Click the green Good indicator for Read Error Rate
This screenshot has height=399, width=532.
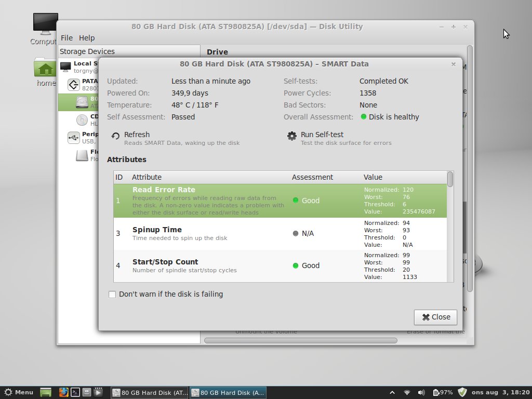click(x=296, y=201)
